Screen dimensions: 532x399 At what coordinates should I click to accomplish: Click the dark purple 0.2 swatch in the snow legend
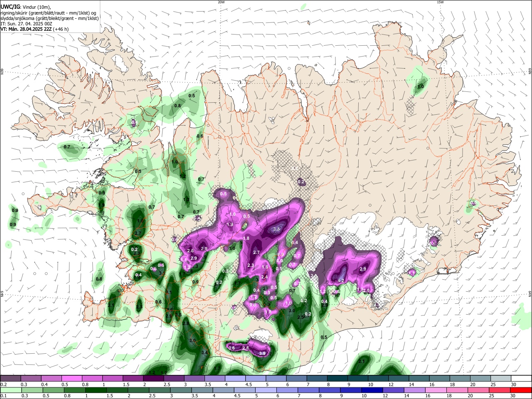pyautogui.click(x=10, y=379)
